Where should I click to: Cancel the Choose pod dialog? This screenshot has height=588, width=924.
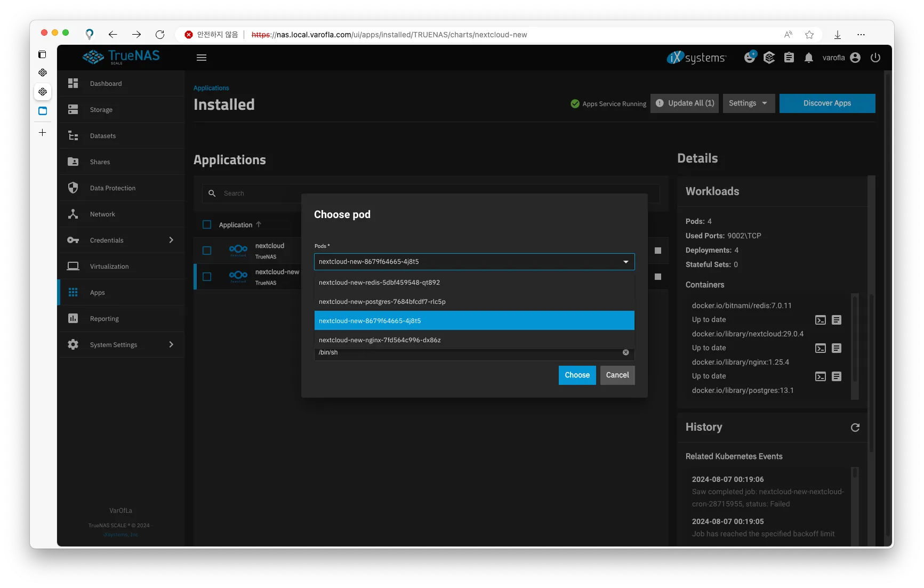617,375
